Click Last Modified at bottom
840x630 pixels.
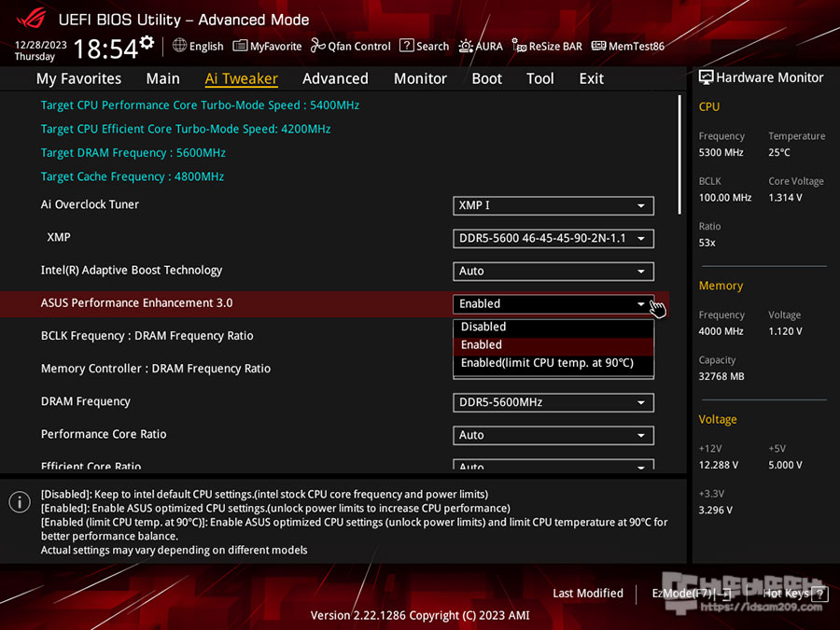click(588, 594)
